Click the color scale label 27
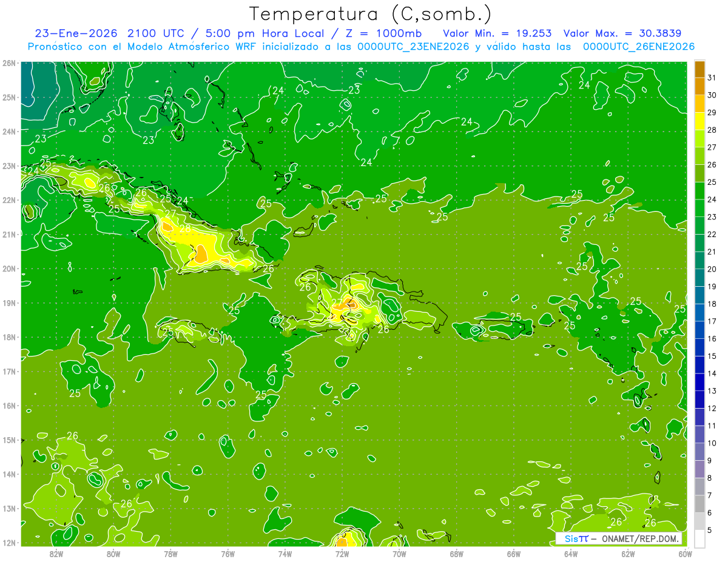The height and width of the screenshot is (562, 728). pyautogui.click(x=712, y=147)
